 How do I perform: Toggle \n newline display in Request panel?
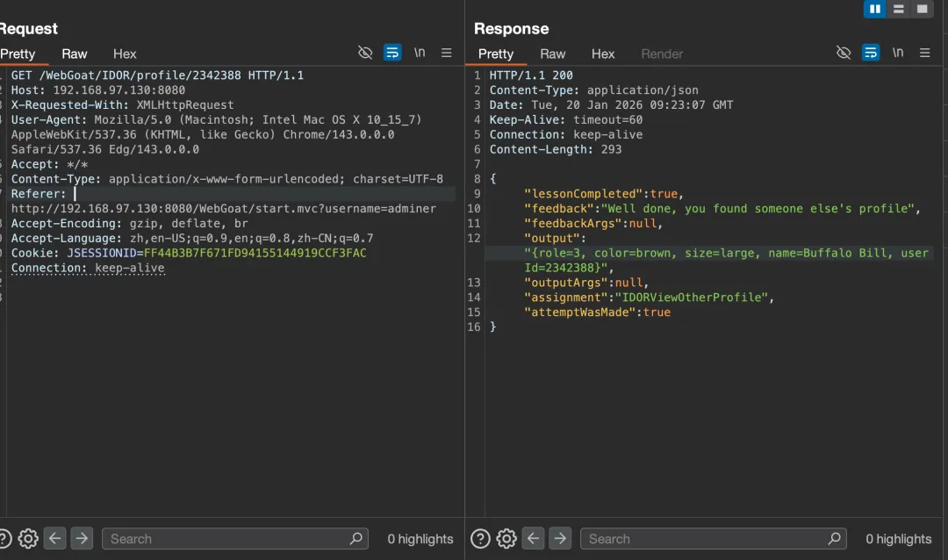pyautogui.click(x=420, y=53)
